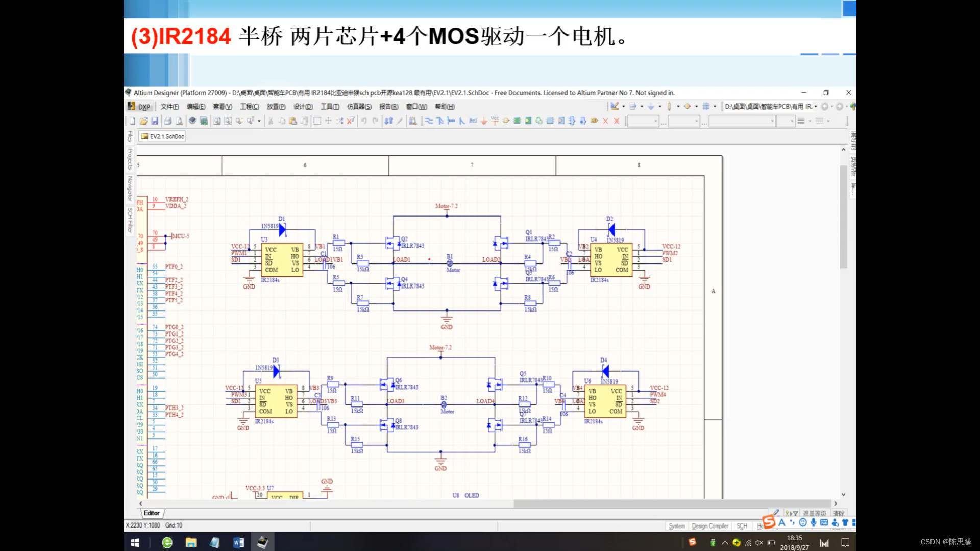The height and width of the screenshot is (551, 980).
Task: Open Word from the taskbar
Action: [x=238, y=542]
